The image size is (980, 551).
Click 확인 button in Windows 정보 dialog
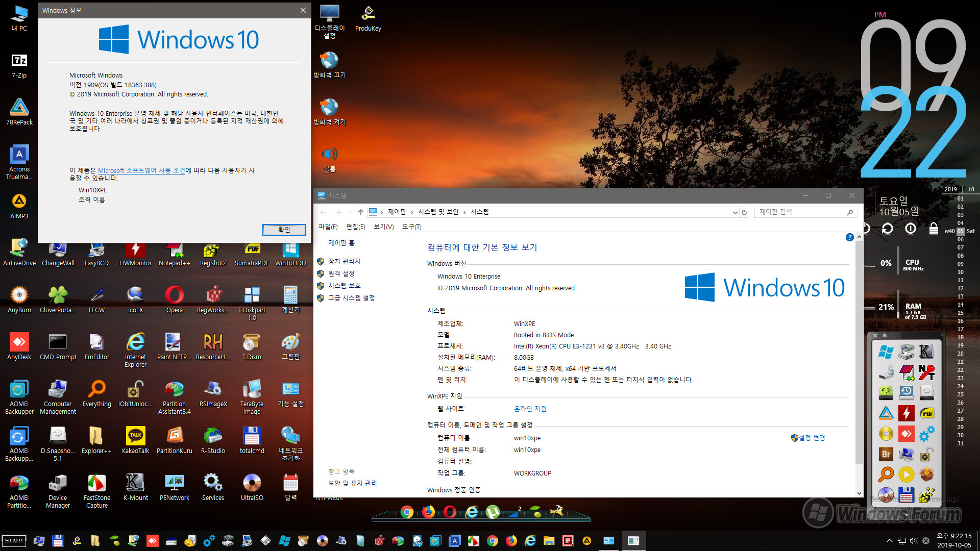(284, 230)
